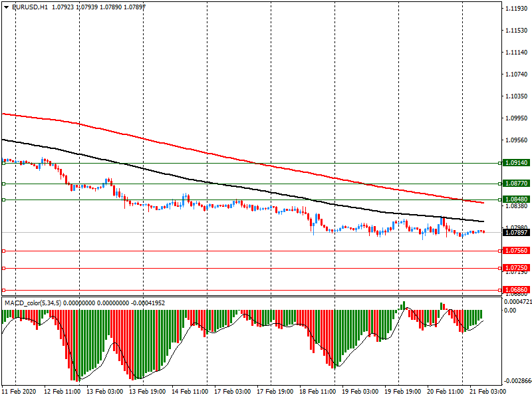
Task: Select the 1.08770 green level price label
Action: pyautogui.click(x=517, y=183)
